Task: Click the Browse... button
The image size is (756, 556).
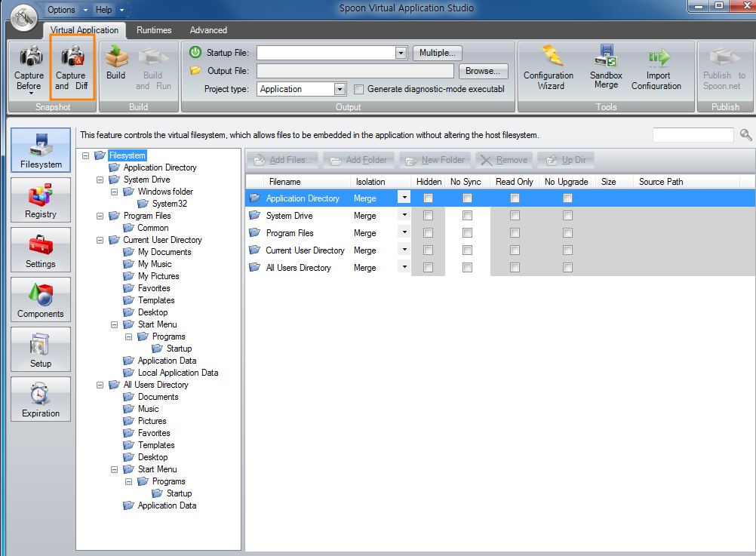Action: click(483, 71)
